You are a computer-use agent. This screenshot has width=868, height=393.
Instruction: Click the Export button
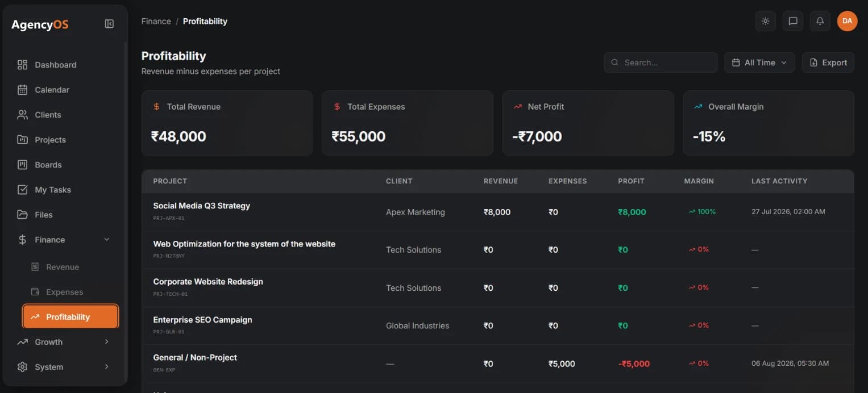pos(828,62)
